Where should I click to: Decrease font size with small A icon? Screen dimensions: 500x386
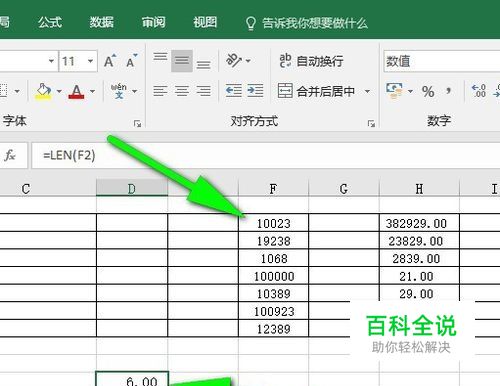point(131,61)
